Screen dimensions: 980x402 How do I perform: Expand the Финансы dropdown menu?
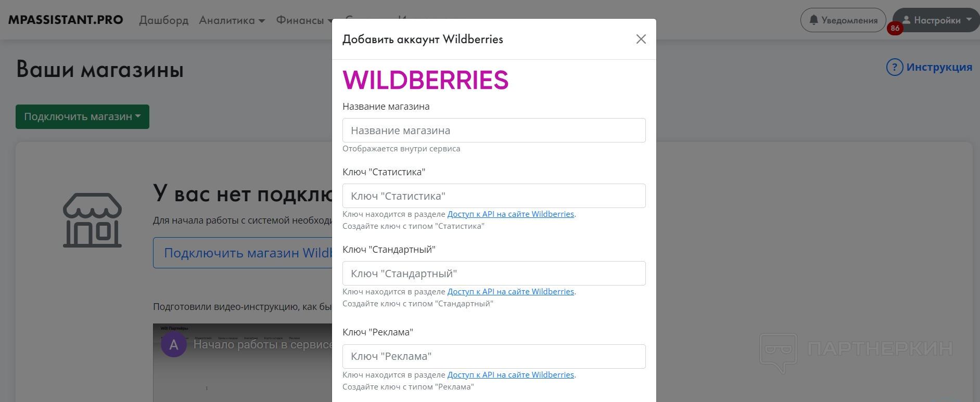(304, 20)
